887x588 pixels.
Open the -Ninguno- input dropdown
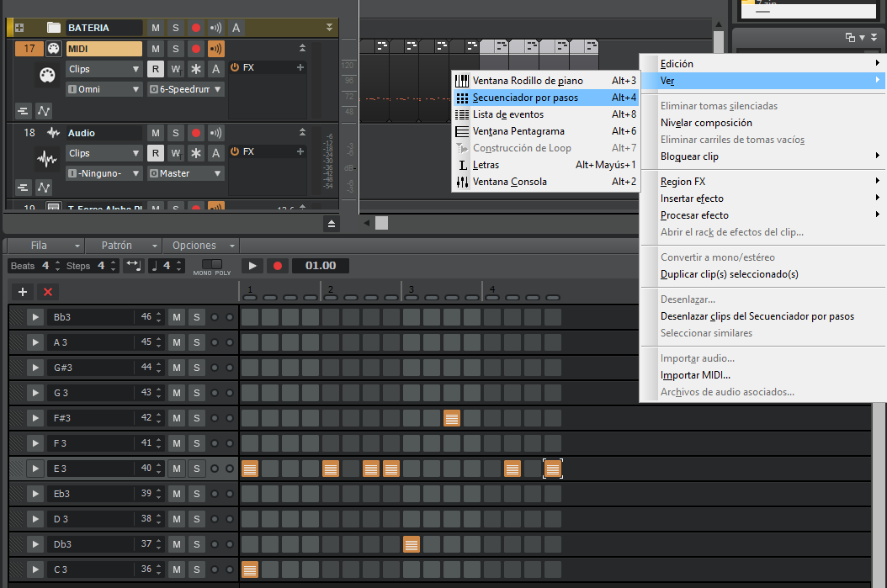[104, 173]
